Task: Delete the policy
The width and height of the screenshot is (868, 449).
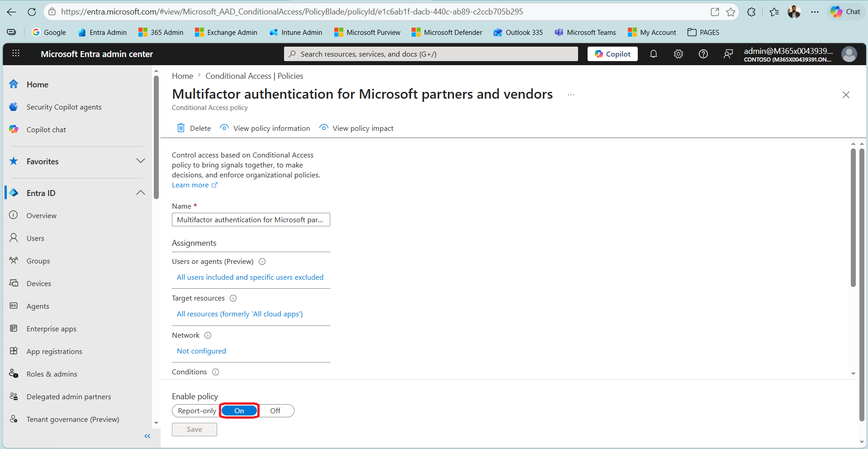Action: point(194,128)
